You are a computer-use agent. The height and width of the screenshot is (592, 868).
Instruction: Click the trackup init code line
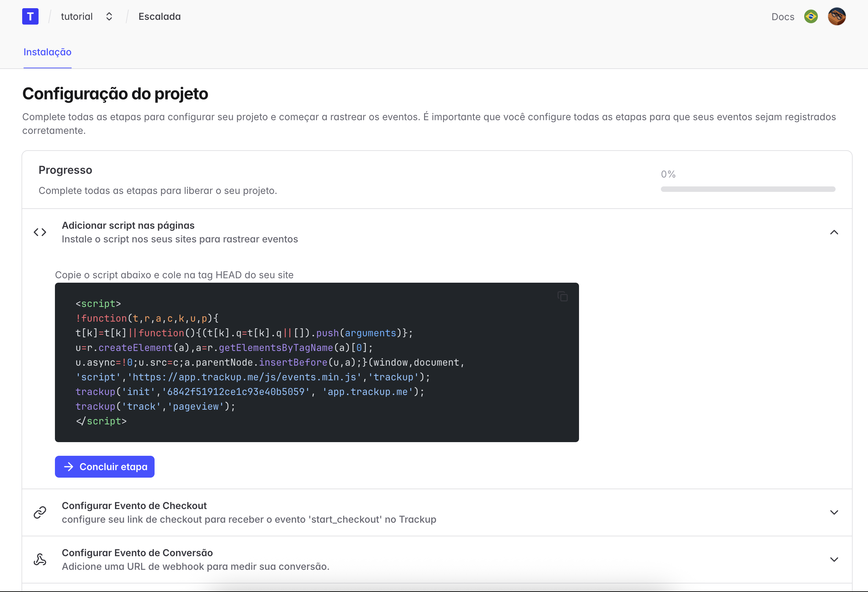(250, 392)
